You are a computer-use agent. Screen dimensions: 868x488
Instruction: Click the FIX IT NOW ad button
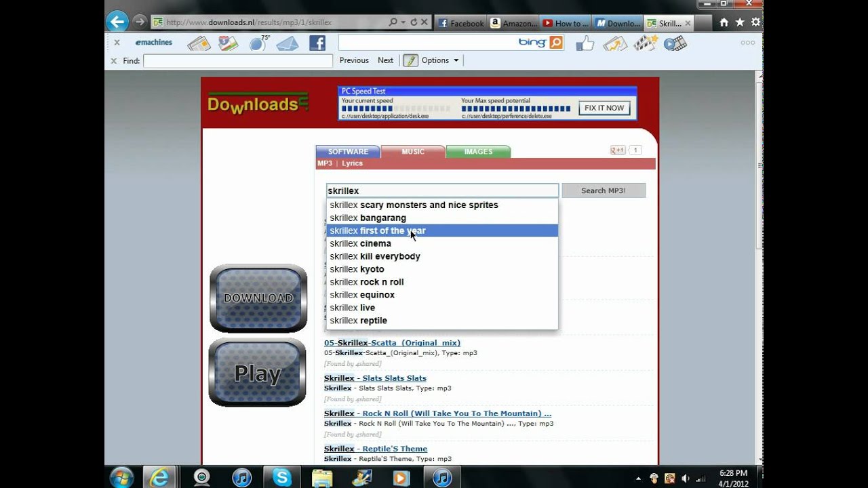(x=604, y=108)
